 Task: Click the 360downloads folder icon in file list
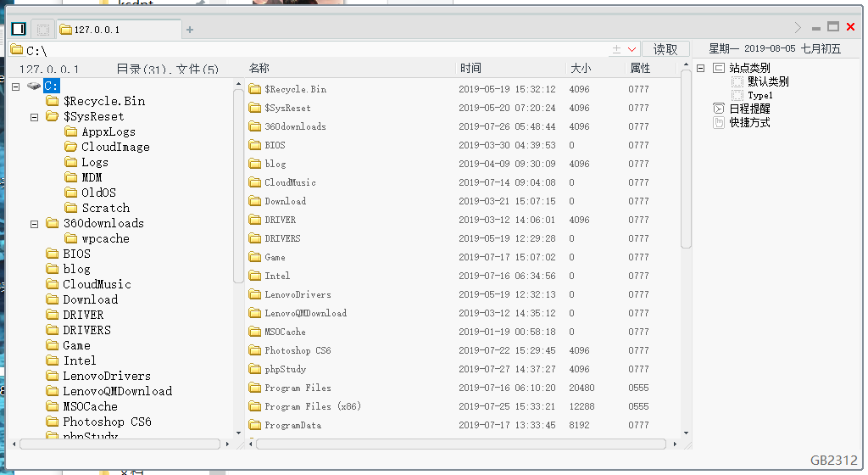[x=254, y=126]
